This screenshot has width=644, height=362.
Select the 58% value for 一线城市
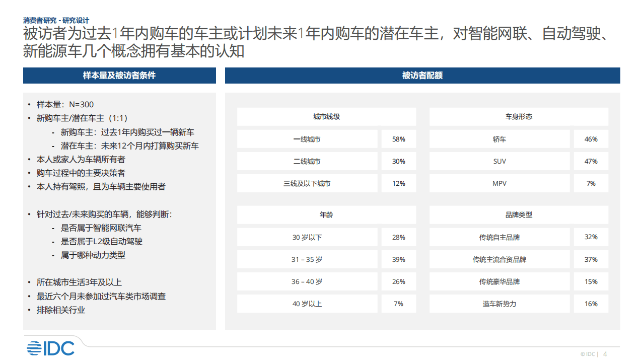(398, 138)
